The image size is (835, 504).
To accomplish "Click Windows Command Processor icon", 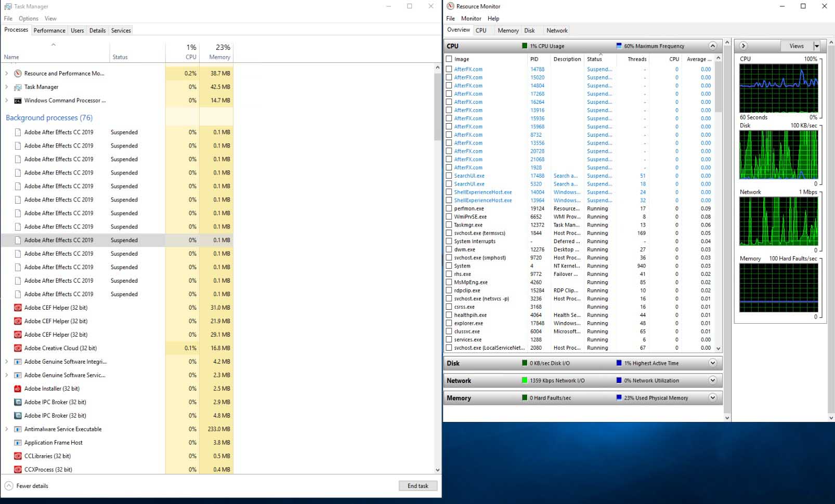I will pos(18,100).
